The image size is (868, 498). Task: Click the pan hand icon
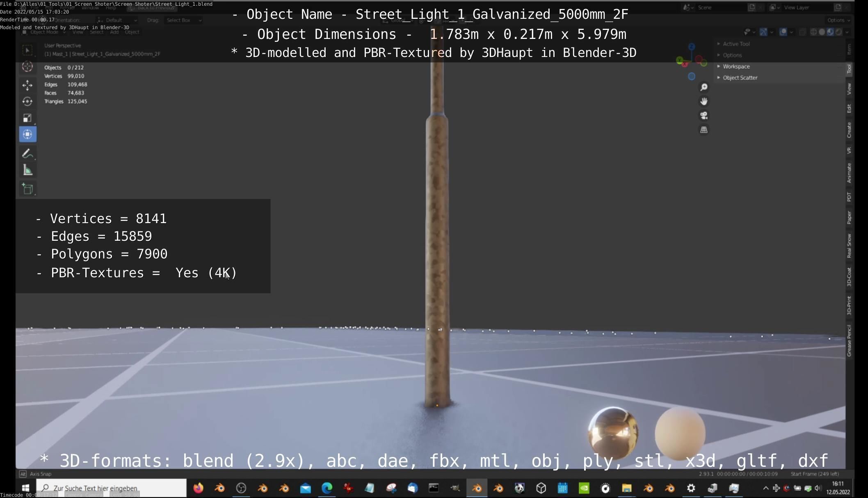704,101
